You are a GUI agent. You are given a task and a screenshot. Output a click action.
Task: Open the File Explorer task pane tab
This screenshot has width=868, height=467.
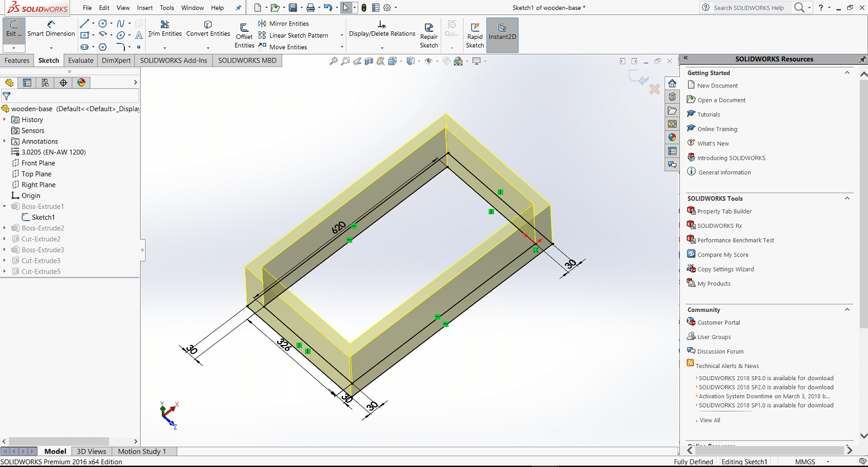point(672,110)
